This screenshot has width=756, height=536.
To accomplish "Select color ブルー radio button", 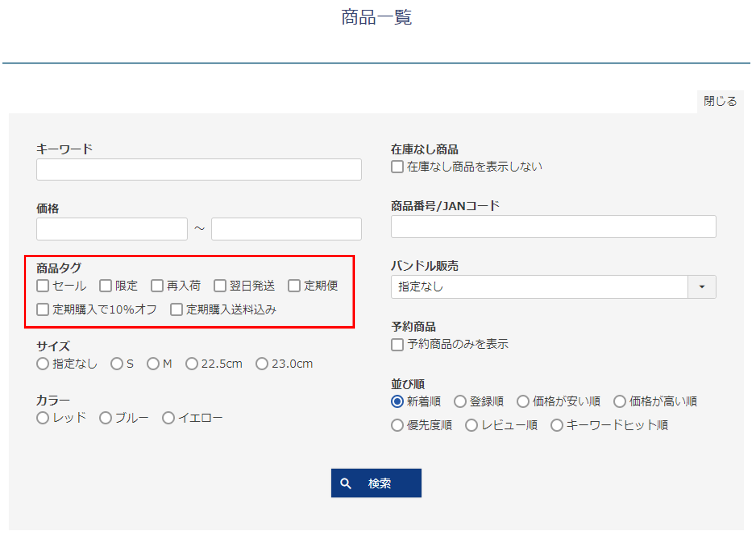I will 106,418.
